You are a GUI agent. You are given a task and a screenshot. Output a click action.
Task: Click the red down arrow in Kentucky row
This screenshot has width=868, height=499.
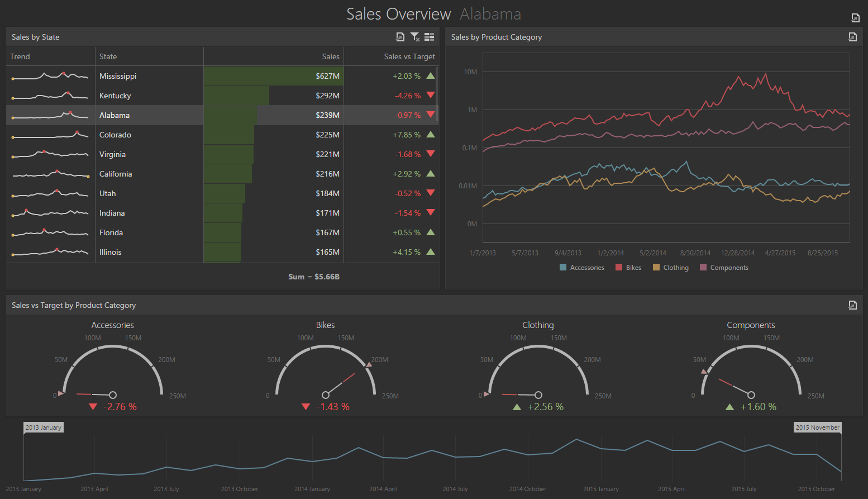pos(431,96)
